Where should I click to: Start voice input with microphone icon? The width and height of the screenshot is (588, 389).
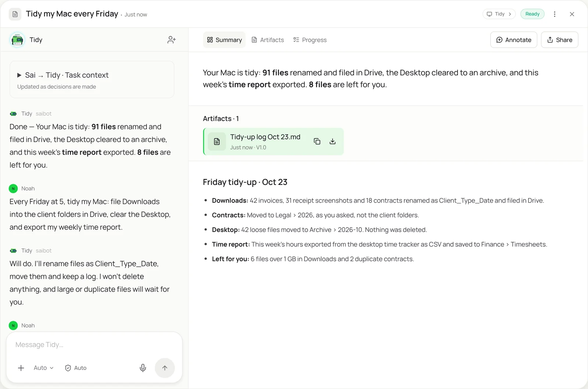pyautogui.click(x=143, y=368)
